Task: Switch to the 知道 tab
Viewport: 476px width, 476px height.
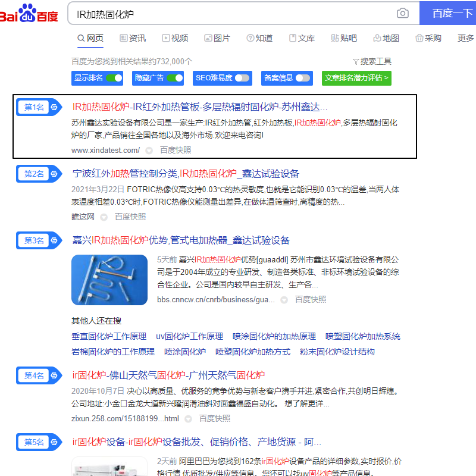Action: point(259,38)
